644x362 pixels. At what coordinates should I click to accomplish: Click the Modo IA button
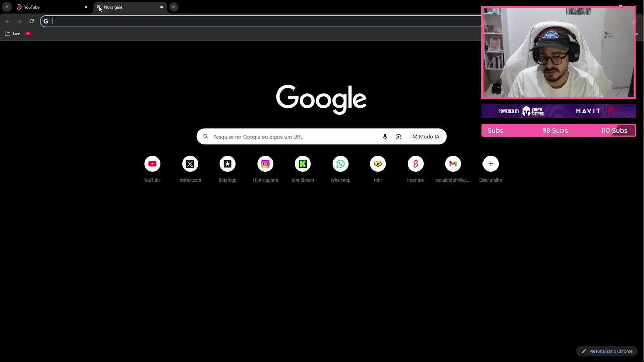click(426, 137)
